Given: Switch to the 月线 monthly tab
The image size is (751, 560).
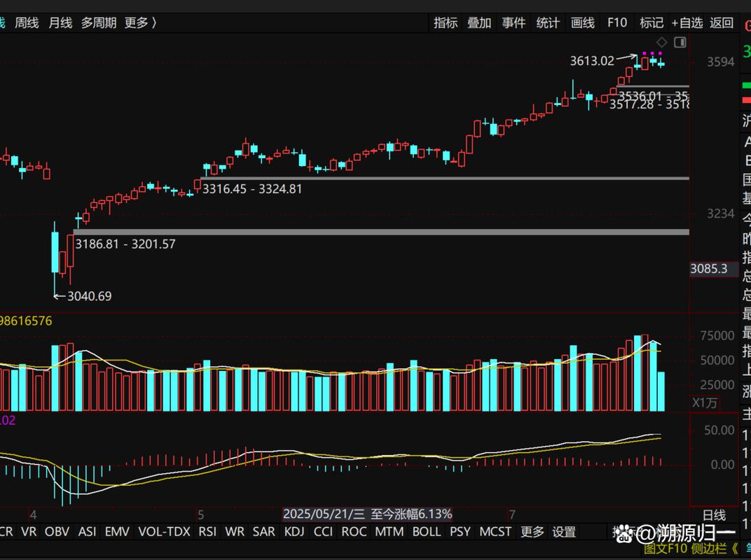Looking at the screenshot, I should (60, 23).
